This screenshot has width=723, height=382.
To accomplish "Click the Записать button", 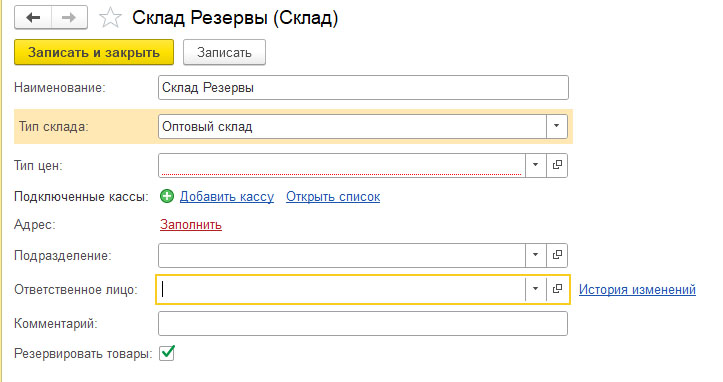I will (224, 52).
